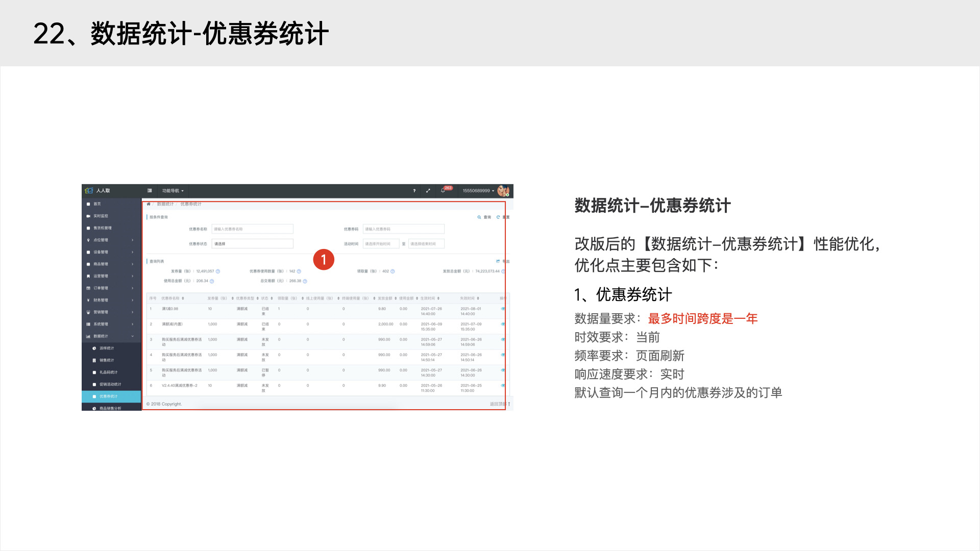The width and height of the screenshot is (980, 551).
Task: Click the 优惠券名称 input field
Action: [252, 229]
